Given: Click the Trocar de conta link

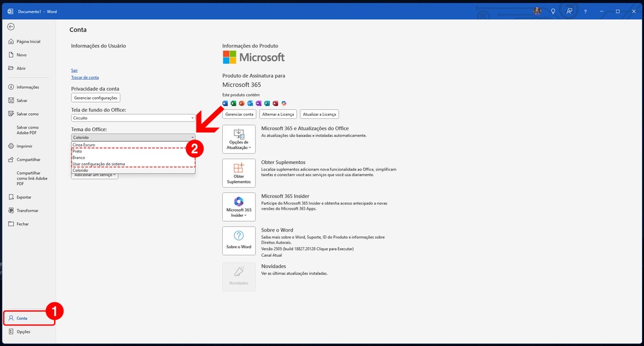Looking at the screenshot, I should (x=85, y=77).
